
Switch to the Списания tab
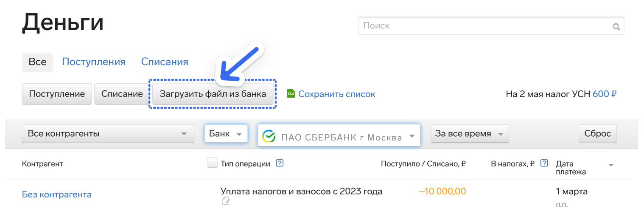tap(165, 62)
